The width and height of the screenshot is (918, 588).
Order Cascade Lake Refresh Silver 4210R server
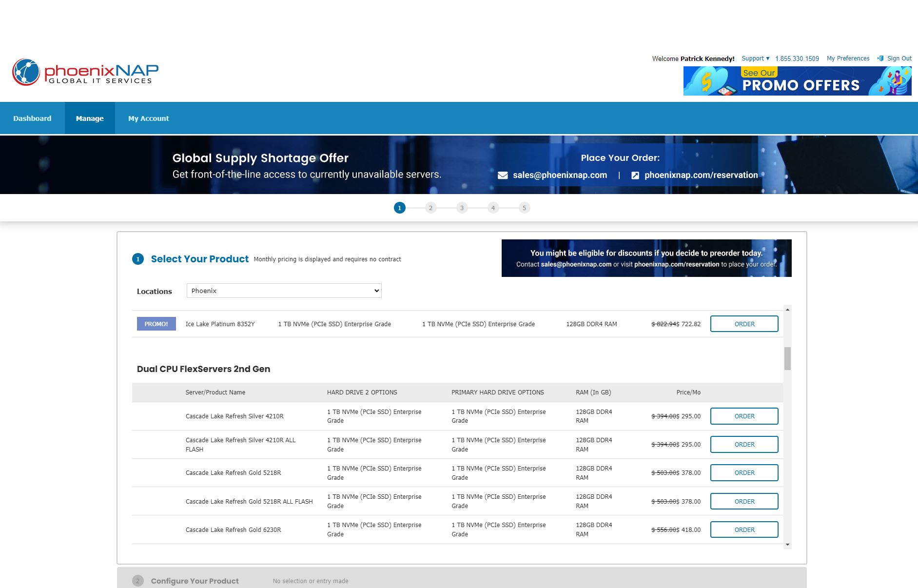pos(744,416)
